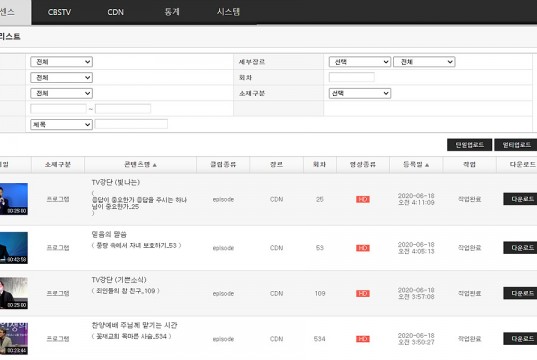
Task: Open the 세부장르 선택 dropdown
Action: pos(360,62)
